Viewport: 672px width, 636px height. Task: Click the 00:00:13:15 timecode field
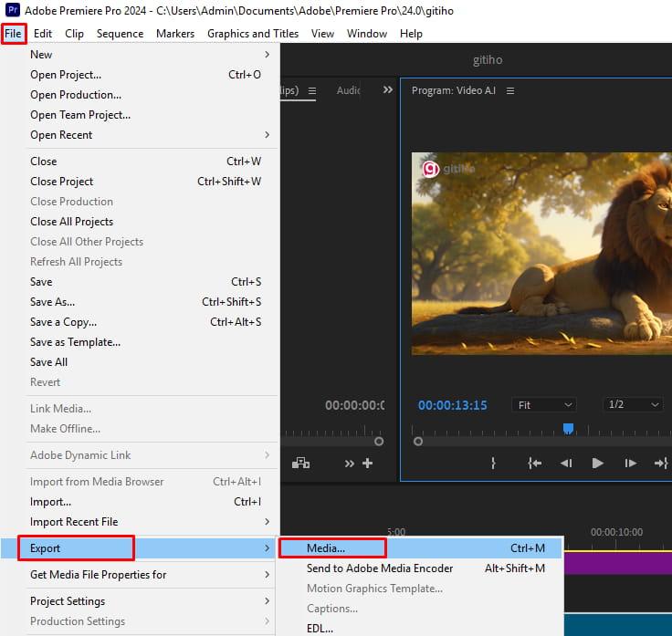[x=453, y=405]
